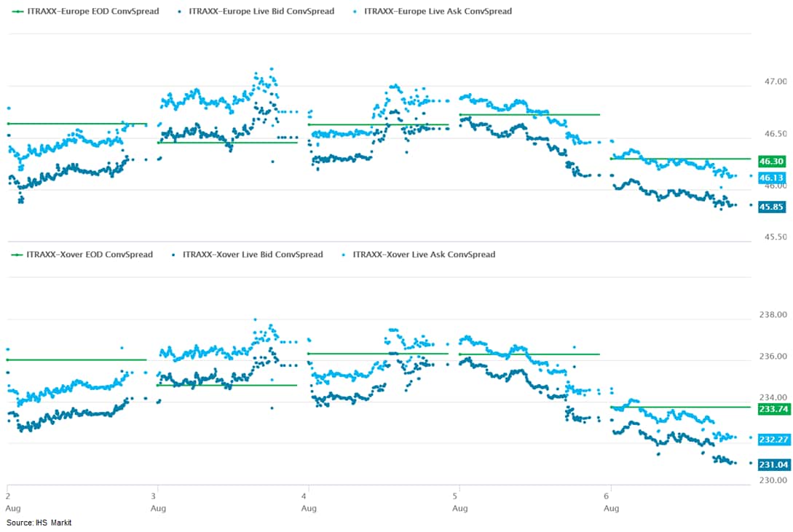Click dark blue dot beside Europe Live Bid legend
Screen dimensions: 793x532
(x=179, y=12)
